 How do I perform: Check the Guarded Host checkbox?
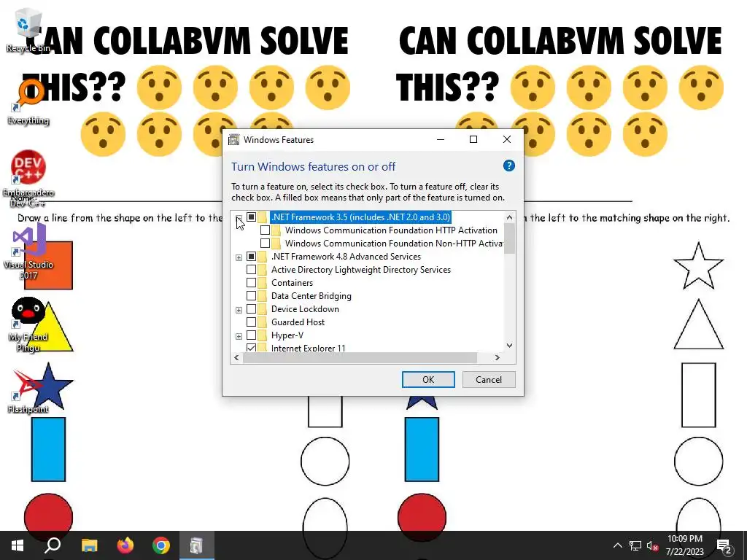(251, 322)
